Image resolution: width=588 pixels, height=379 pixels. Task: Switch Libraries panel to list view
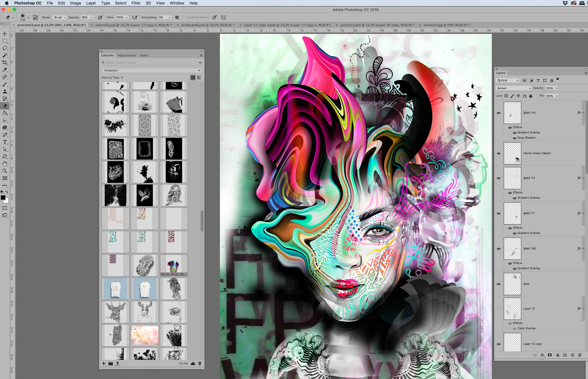(x=199, y=78)
